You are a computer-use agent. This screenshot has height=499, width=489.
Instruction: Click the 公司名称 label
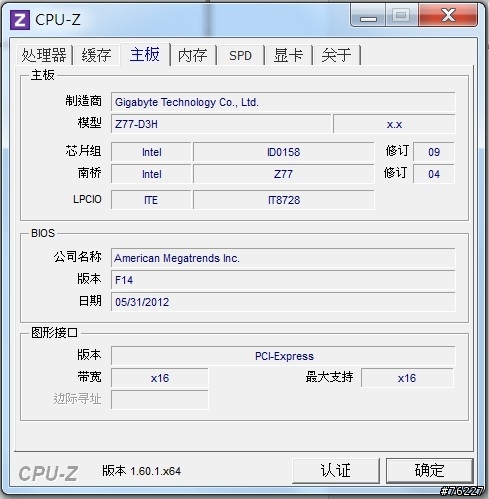click(x=78, y=256)
